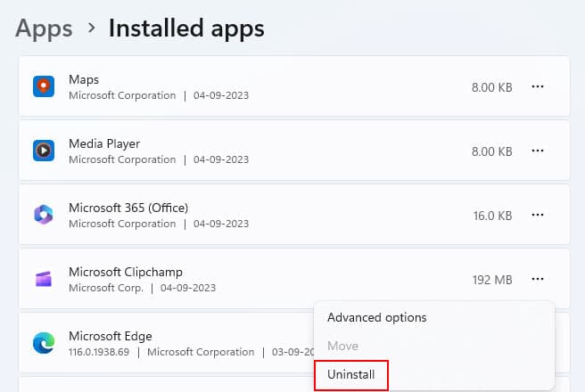
Task: Open more options for Microsoft Clipchamp
Action: coord(537,279)
